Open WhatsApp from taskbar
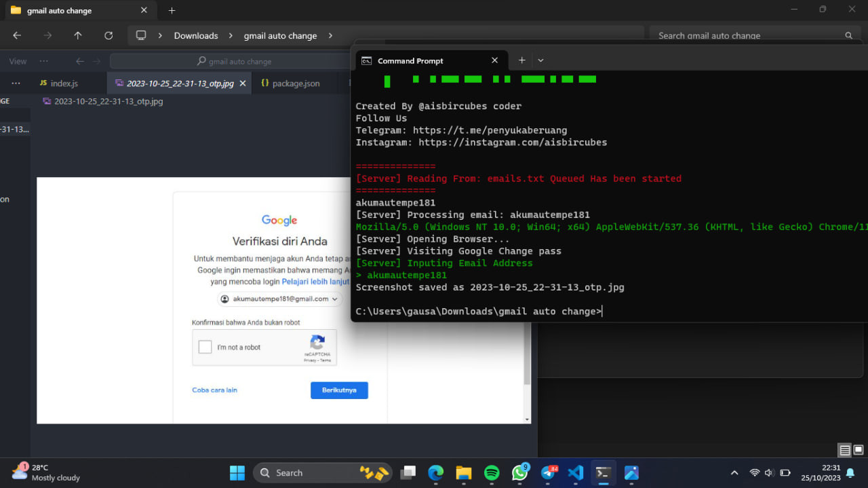The width and height of the screenshot is (868, 488). tap(520, 472)
